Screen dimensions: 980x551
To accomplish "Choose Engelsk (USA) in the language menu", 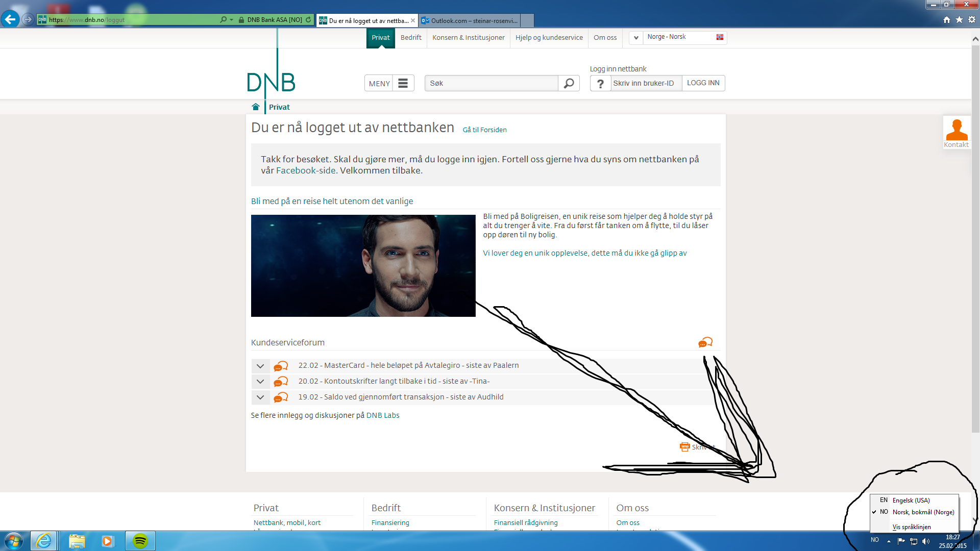I will (914, 500).
